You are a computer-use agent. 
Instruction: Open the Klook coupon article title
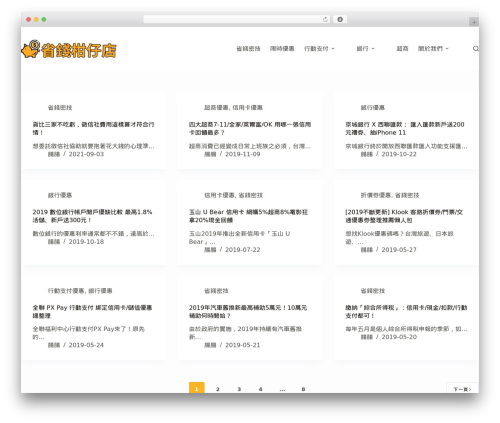404,216
